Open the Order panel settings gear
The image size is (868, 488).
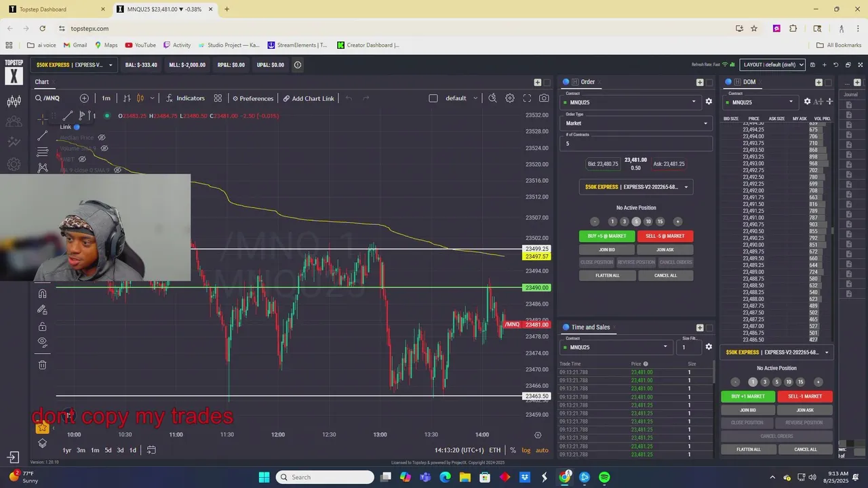point(709,102)
